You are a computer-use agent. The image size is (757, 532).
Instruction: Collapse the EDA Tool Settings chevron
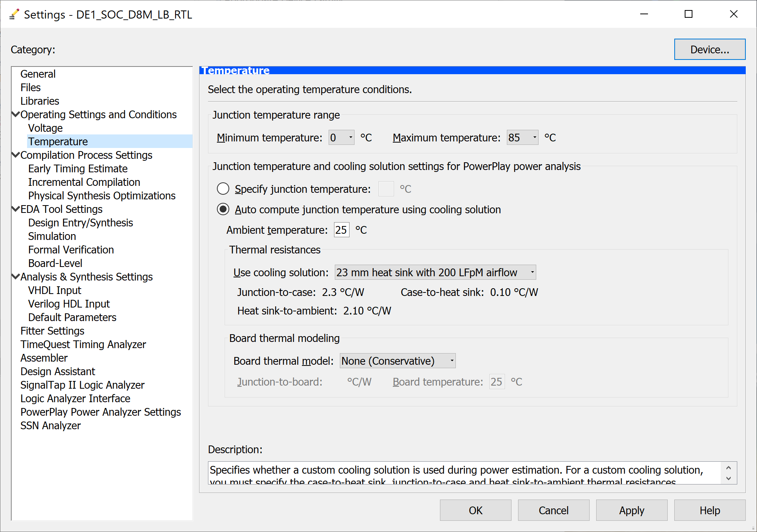pyautogui.click(x=16, y=209)
